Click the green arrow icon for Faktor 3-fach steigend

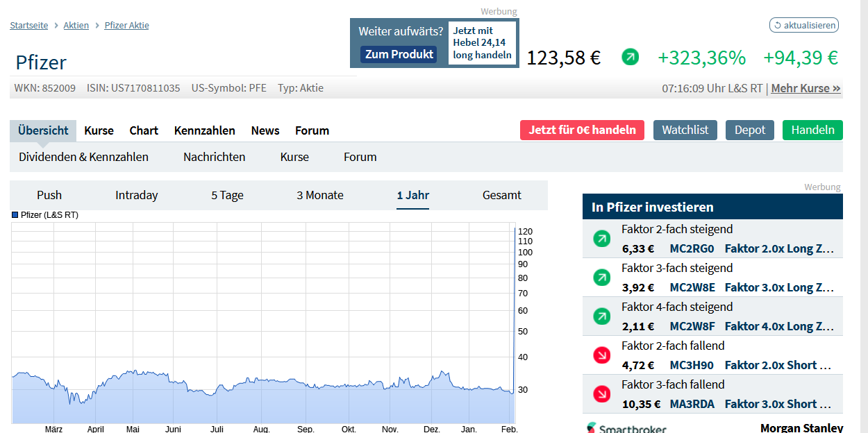point(601,278)
